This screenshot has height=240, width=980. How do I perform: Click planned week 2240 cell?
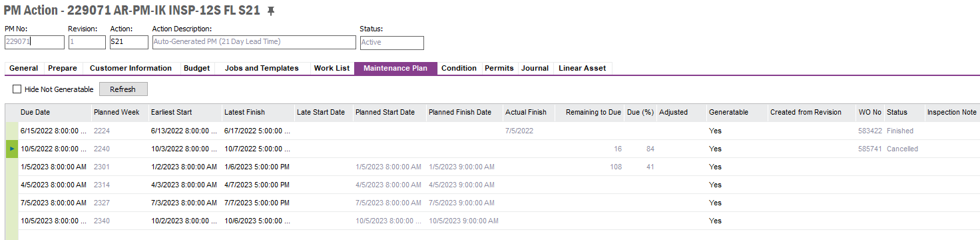pyautogui.click(x=120, y=149)
